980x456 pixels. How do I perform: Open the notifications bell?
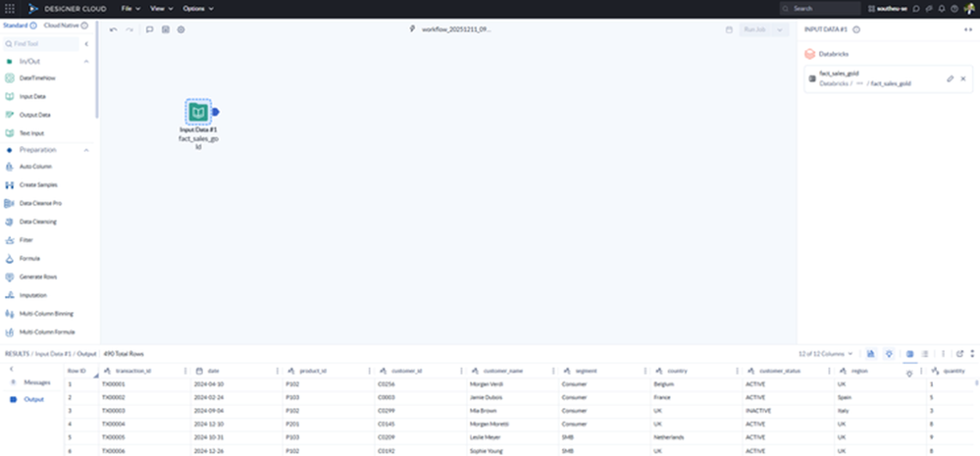click(x=941, y=9)
